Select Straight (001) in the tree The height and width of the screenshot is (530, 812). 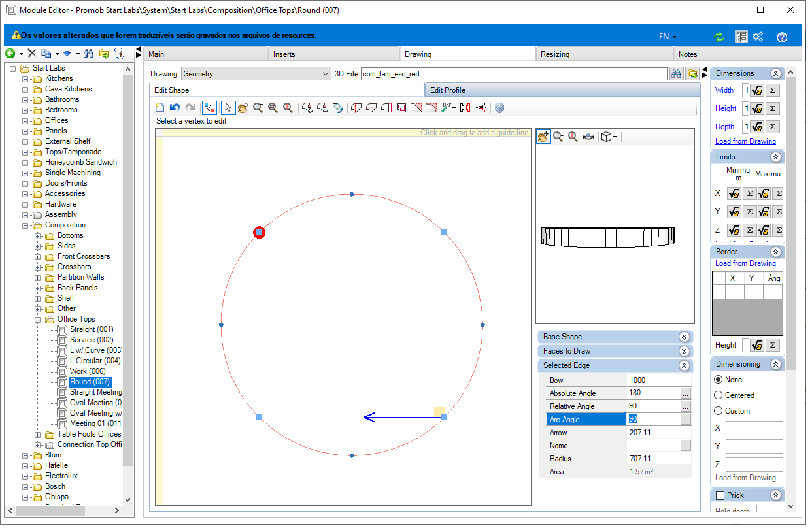(92, 329)
